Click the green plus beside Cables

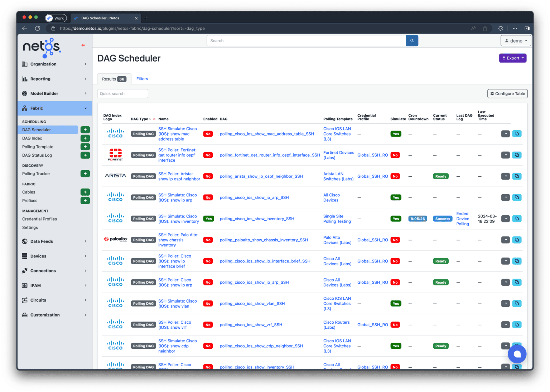point(85,192)
